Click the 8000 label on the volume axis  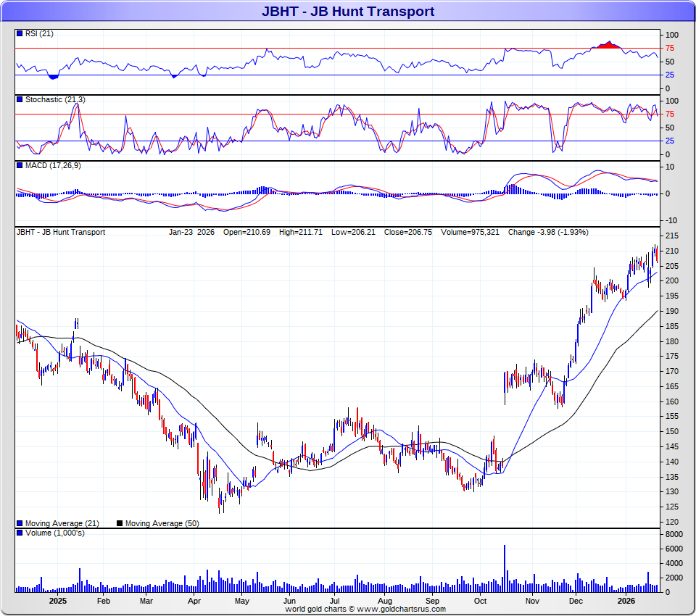(674, 534)
